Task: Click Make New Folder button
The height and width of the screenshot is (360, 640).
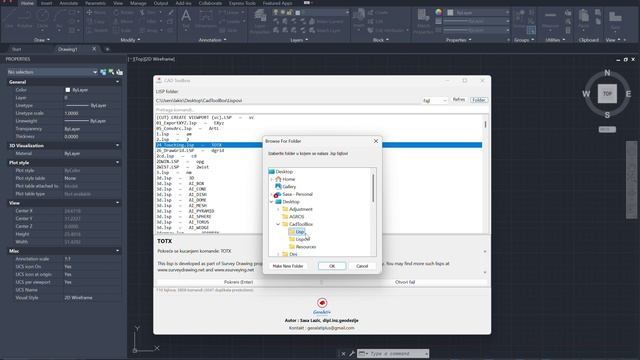Action: point(288,266)
